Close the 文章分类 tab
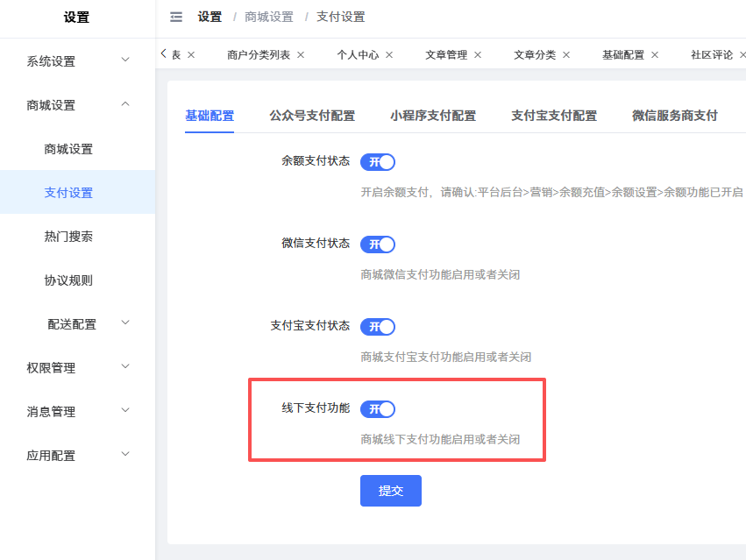 pyautogui.click(x=566, y=54)
